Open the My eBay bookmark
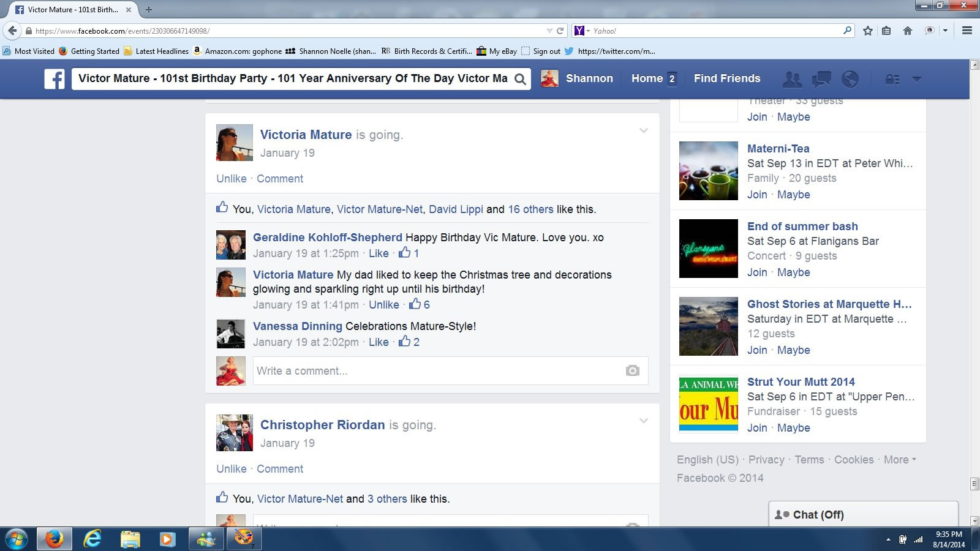 pos(497,51)
